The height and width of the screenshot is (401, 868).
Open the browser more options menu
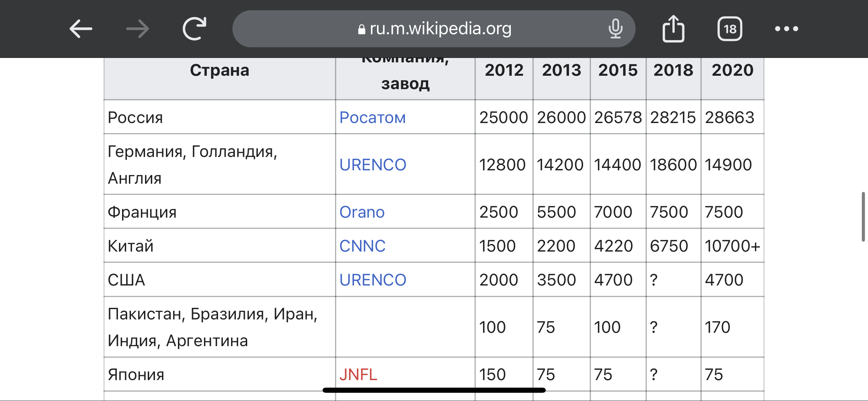[x=786, y=29]
